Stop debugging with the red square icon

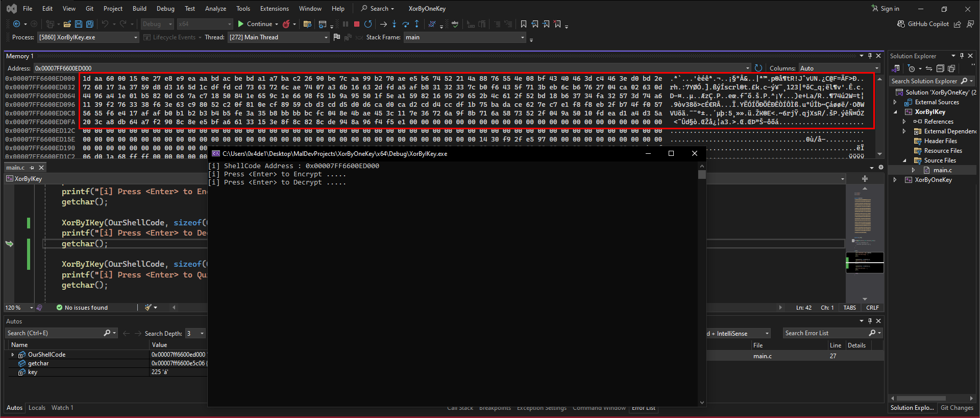357,24
